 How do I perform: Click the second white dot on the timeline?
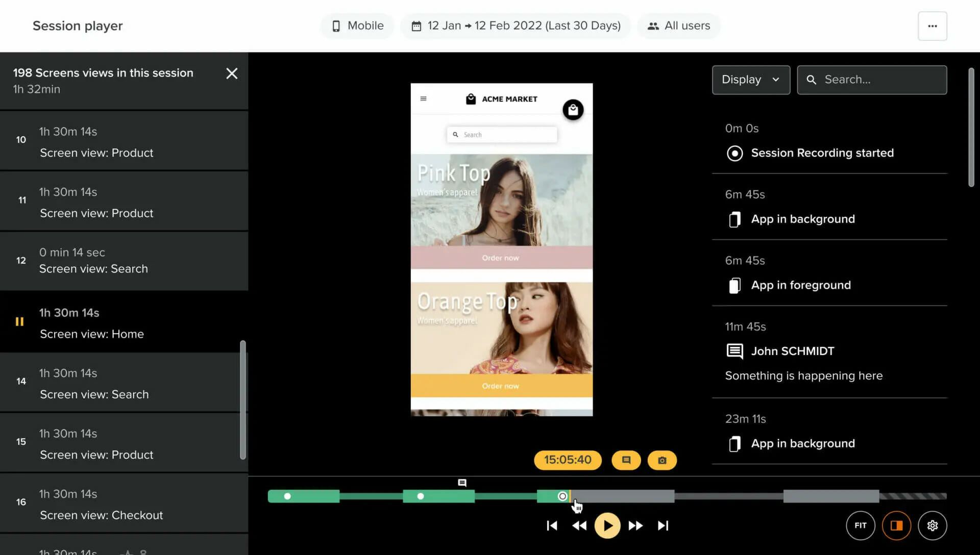(x=421, y=496)
